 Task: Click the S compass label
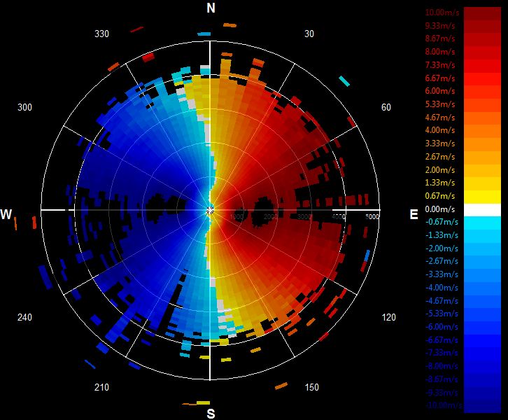[x=211, y=414]
